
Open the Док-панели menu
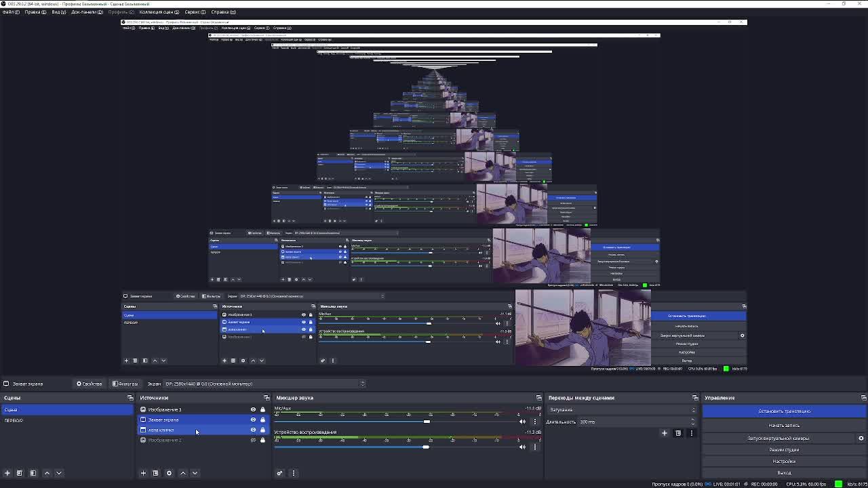87,12
